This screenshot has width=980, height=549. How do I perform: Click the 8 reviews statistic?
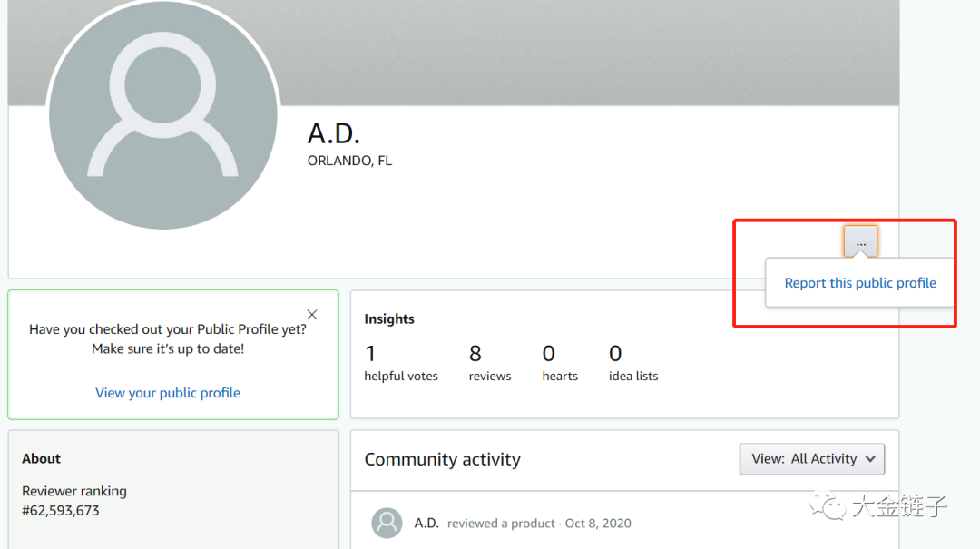pyautogui.click(x=490, y=363)
